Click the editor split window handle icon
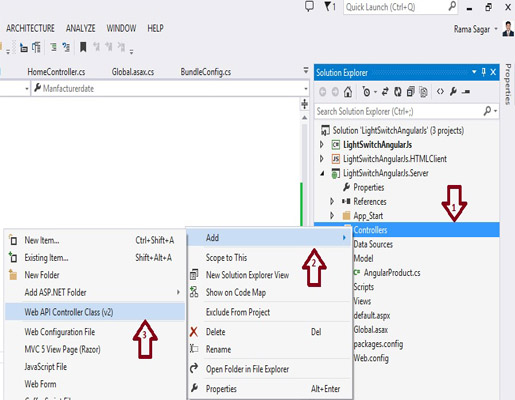This screenshot has height=400, width=515. [x=304, y=104]
